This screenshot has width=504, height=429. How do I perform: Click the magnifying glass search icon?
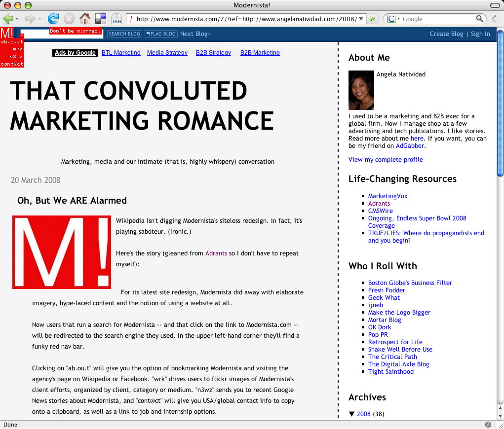[x=479, y=19]
